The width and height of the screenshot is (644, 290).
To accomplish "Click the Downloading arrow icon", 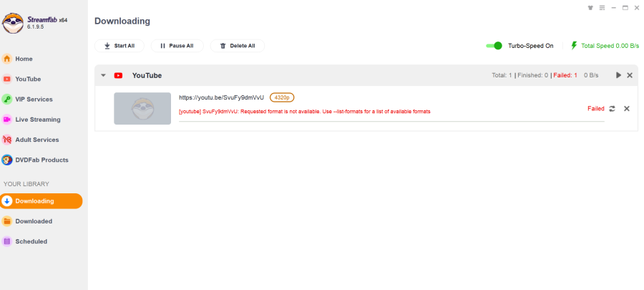I will 6,201.
